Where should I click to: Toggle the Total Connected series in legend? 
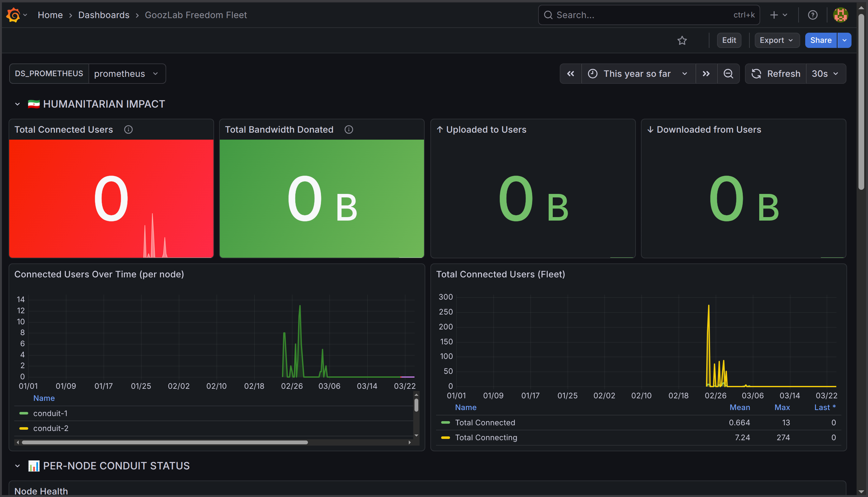tap(485, 422)
